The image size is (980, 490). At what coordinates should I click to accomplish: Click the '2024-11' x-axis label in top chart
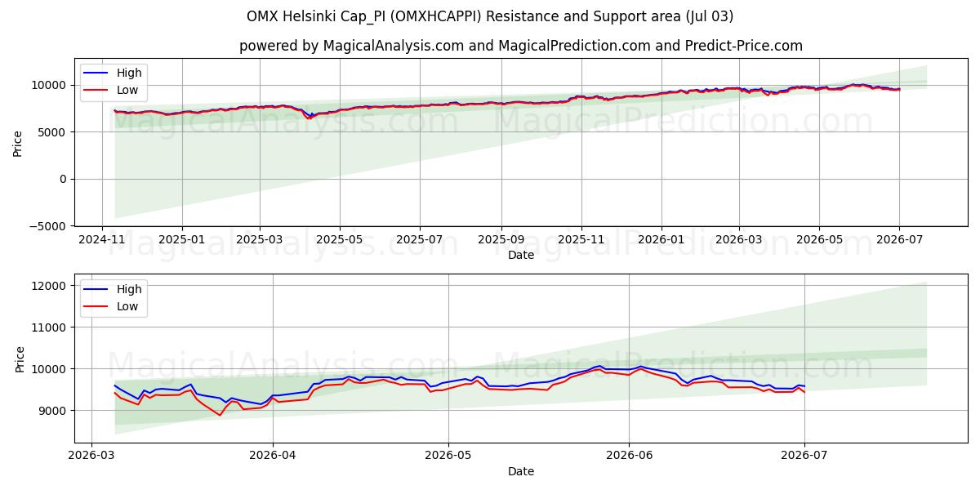[x=101, y=240]
